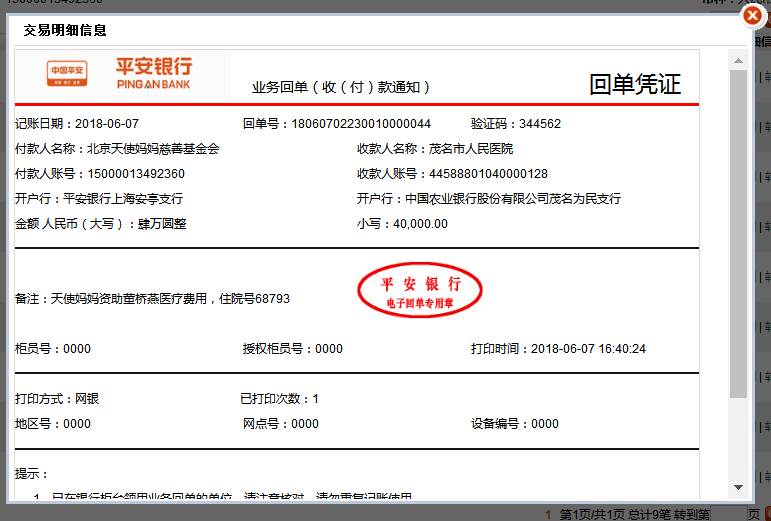The height and width of the screenshot is (521, 771).
Task: Click the red 电子回单专用章 stamp
Action: [419, 290]
